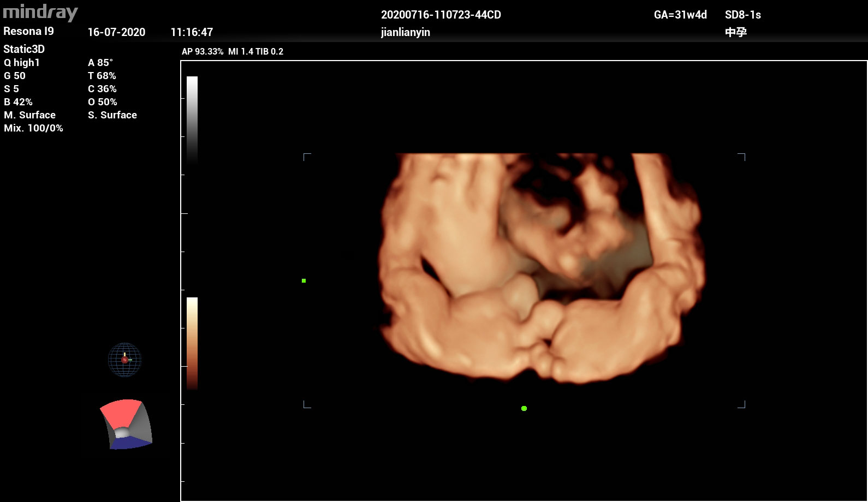
Task: Click the SD8-1s probe label
Action: (x=742, y=15)
